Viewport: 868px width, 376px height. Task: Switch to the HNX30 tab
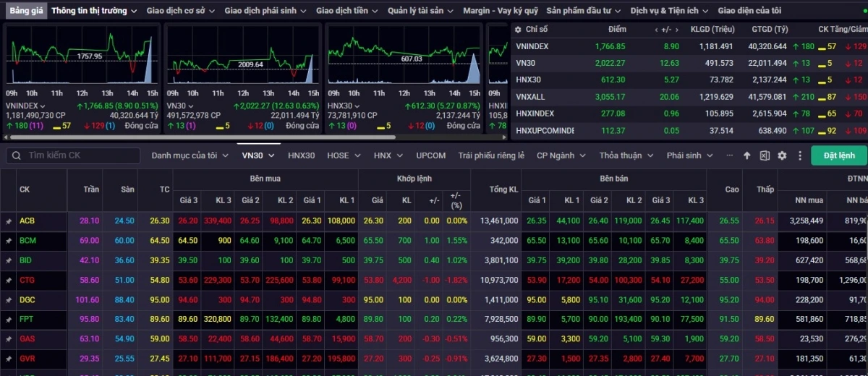301,155
